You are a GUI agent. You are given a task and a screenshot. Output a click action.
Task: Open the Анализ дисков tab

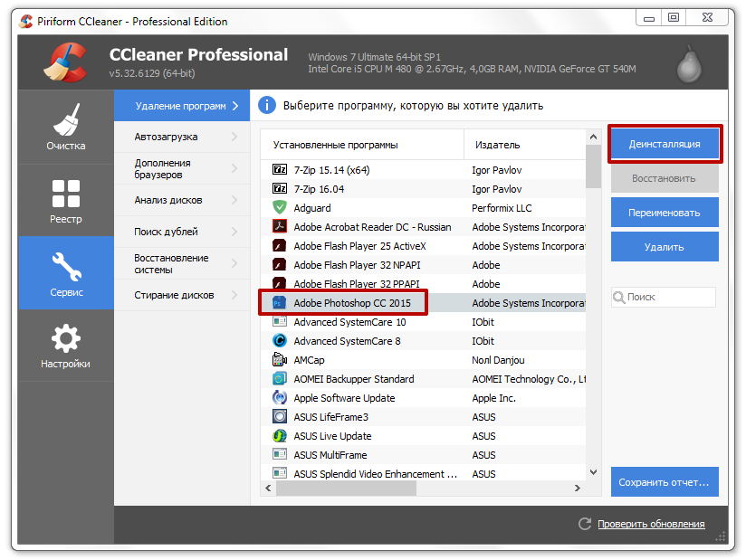(x=182, y=200)
